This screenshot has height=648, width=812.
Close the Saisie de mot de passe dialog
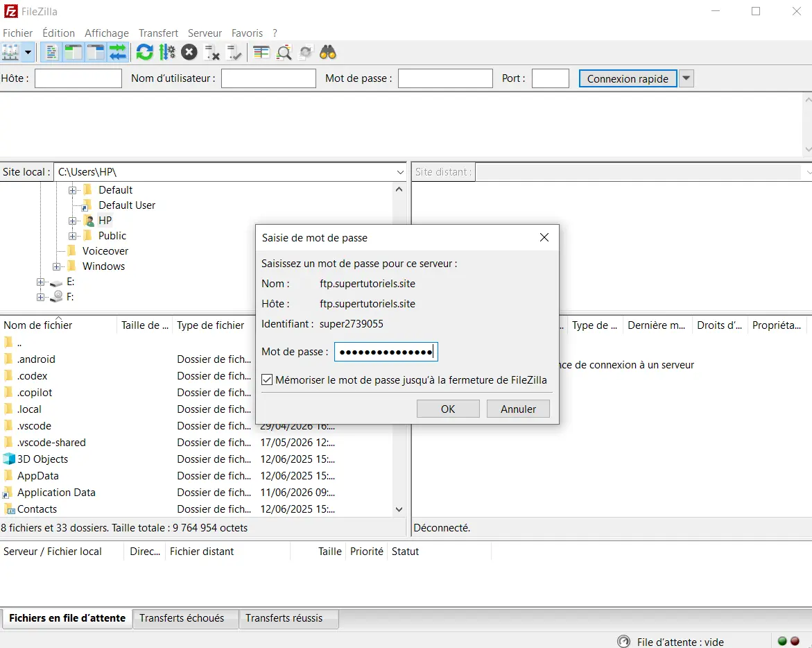544,238
